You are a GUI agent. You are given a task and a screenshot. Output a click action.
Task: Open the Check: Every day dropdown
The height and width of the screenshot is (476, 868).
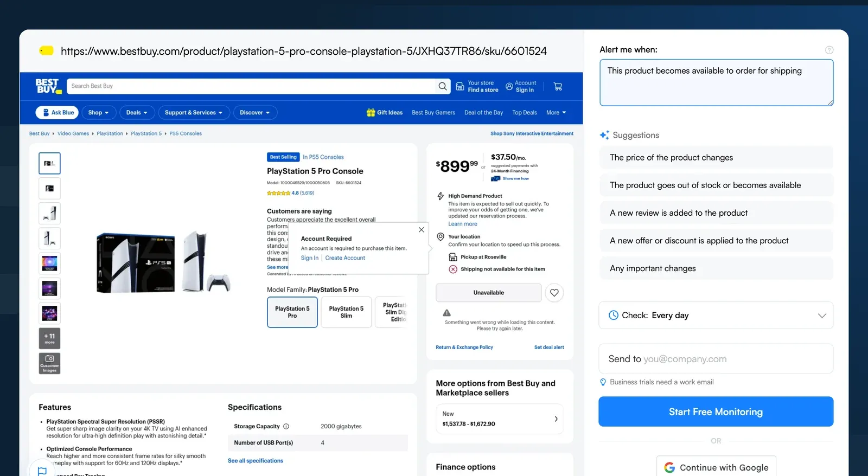tap(716, 316)
